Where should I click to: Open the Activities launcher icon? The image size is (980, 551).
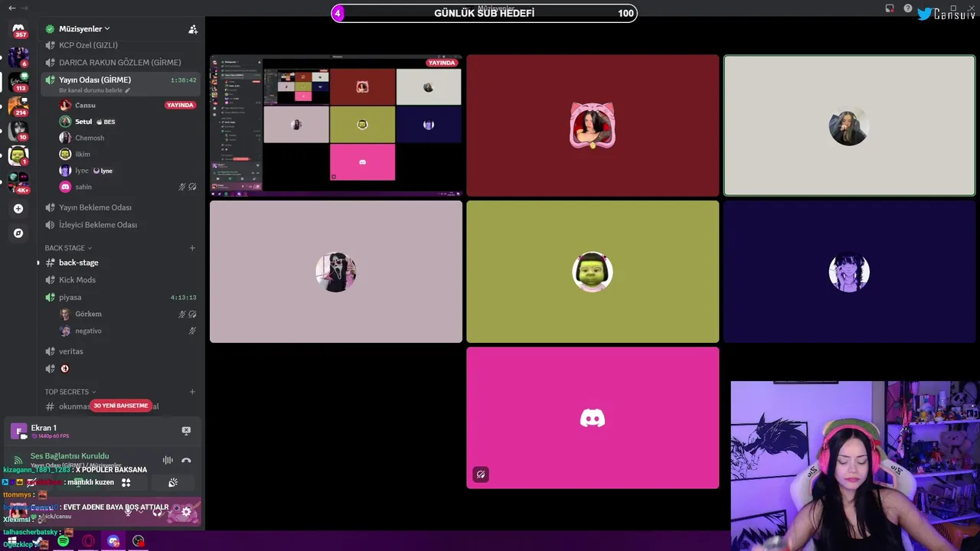126,482
